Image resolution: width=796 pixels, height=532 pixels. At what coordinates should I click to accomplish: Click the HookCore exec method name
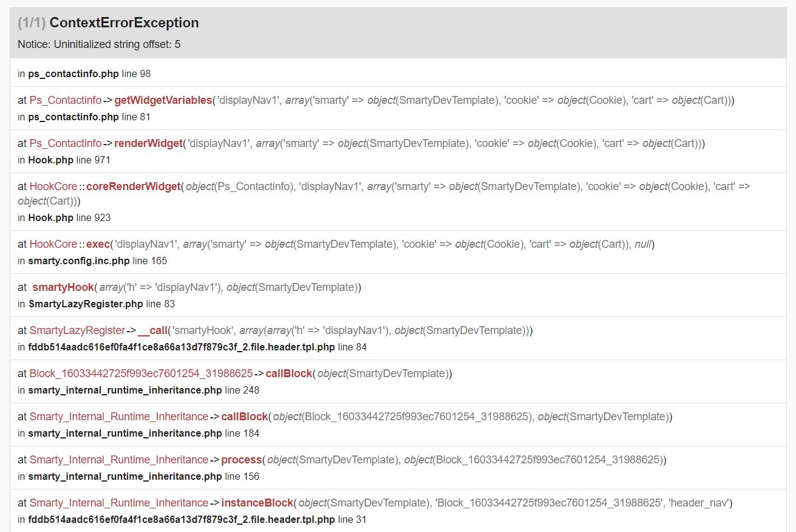[x=98, y=244]
